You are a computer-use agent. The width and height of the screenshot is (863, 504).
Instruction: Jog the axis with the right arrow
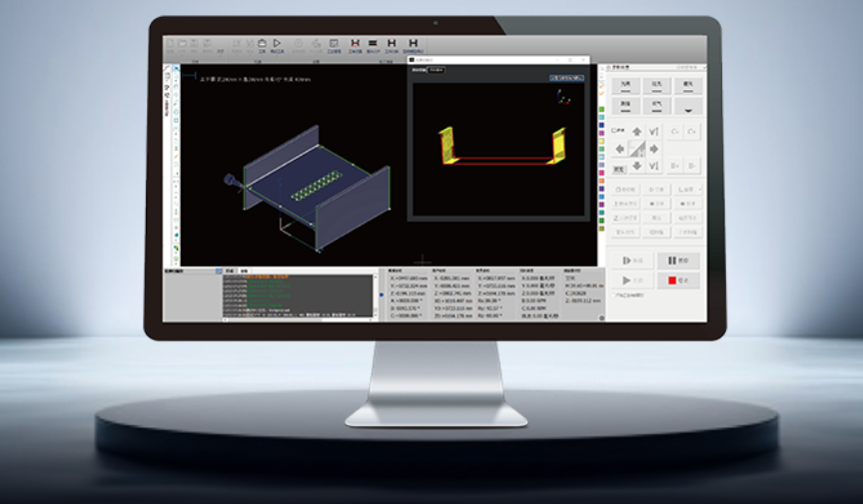click(654, 149)
